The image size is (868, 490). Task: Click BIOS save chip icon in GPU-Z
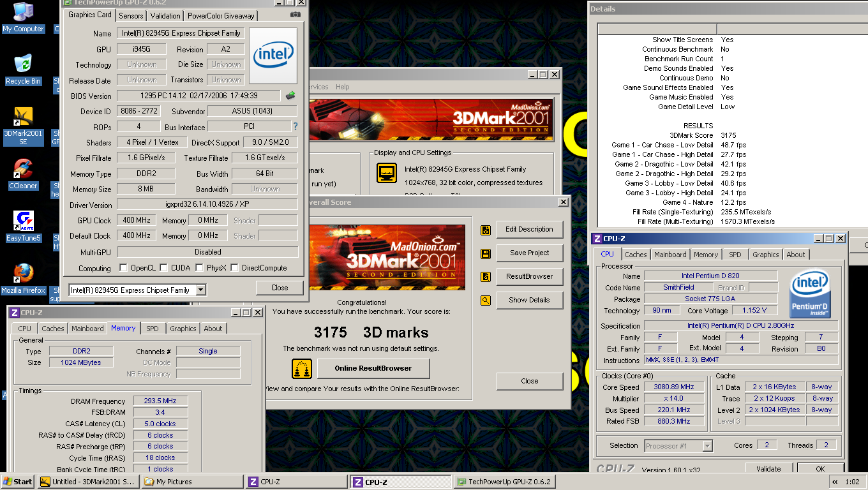coord(290,96)
